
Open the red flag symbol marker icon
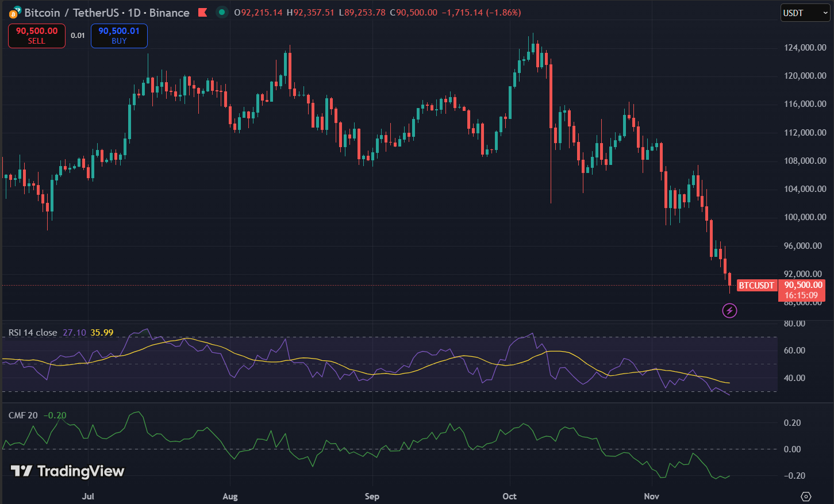pos(202,12)
